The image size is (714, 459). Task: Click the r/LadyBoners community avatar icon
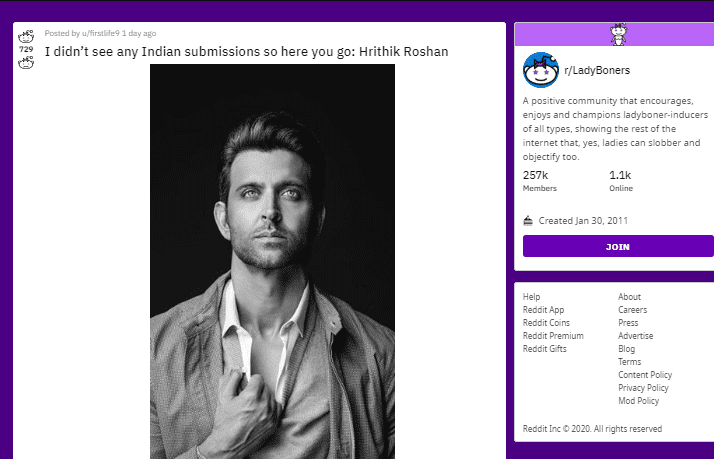540,71
